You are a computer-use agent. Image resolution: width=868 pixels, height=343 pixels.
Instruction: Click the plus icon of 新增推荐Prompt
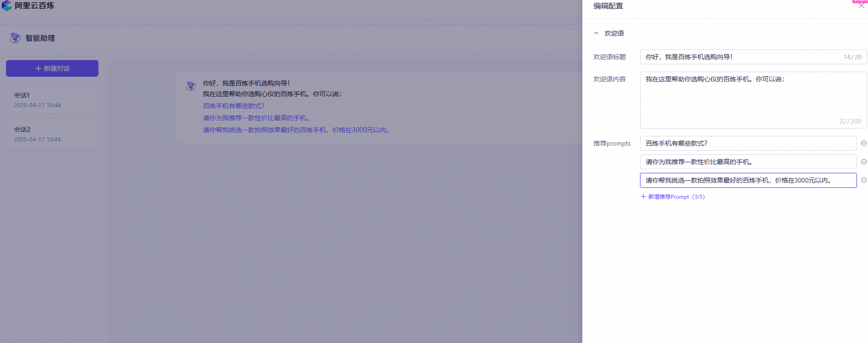pos(643,196)
